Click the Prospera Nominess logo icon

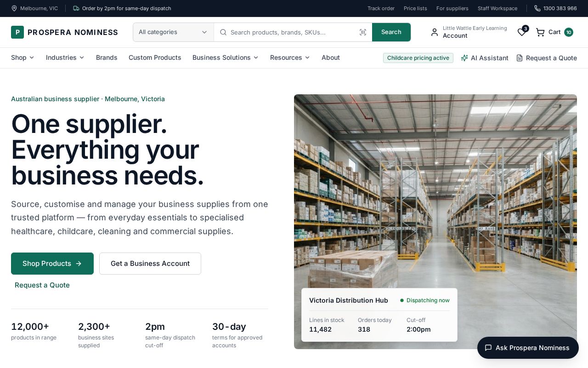pyautogui.click(x=17, y=32)
